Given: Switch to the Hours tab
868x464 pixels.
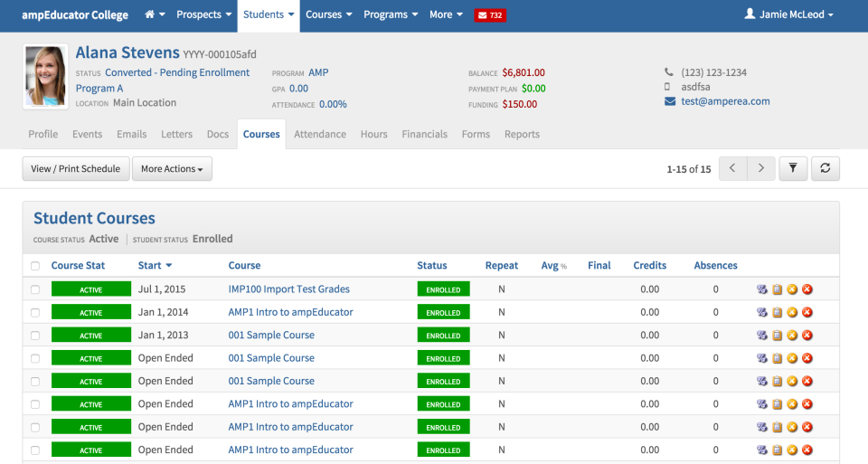Looking at the screenshot, I should point(373,134).
